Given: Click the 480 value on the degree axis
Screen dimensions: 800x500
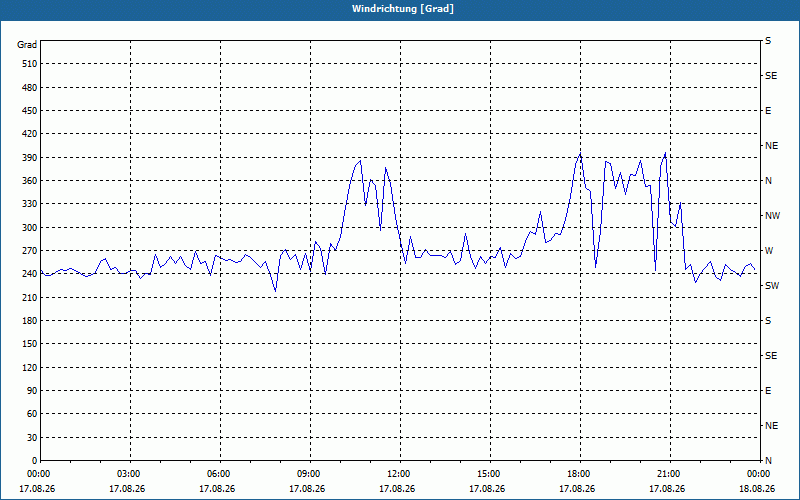Looking at the screenshot, I should (x=30, y=88).
